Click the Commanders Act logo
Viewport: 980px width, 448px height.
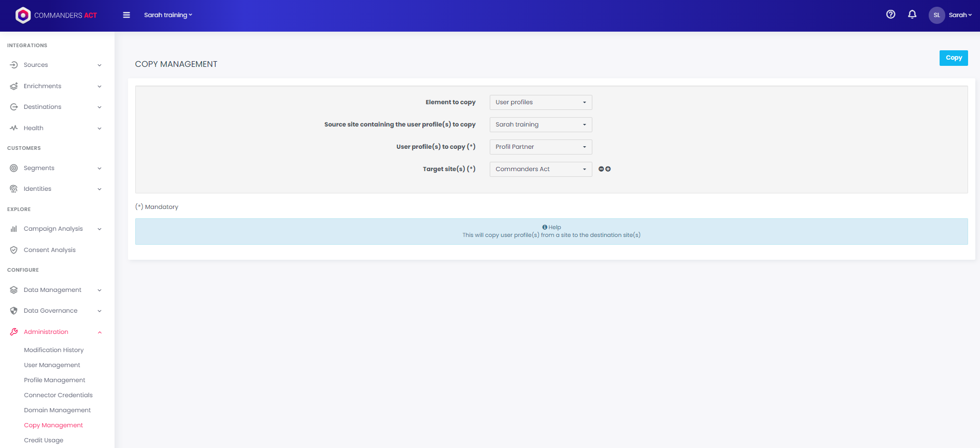[56, 16]
